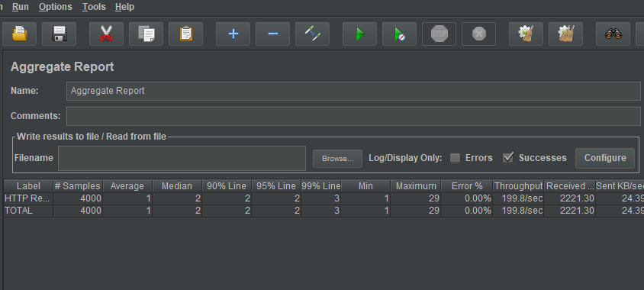
Task: Sort by the 90% Line column header
Action: (227, 186)
